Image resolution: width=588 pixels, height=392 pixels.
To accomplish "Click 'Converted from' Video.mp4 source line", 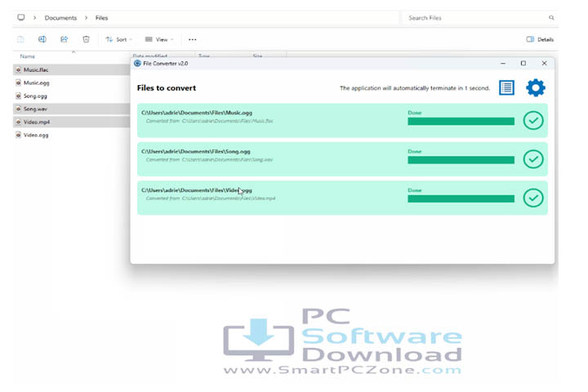I will (211, 198).
